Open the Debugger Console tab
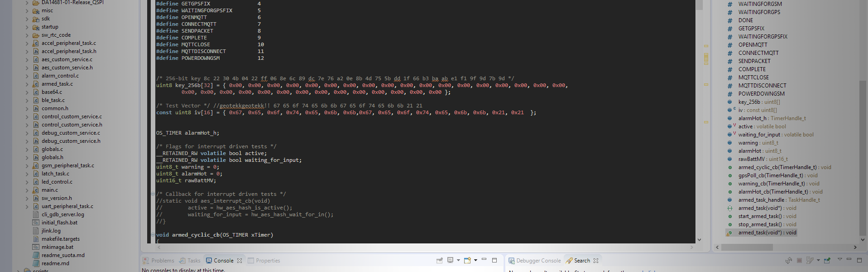Viewport: 868px width, 272px height. click(x=538, y=261)
